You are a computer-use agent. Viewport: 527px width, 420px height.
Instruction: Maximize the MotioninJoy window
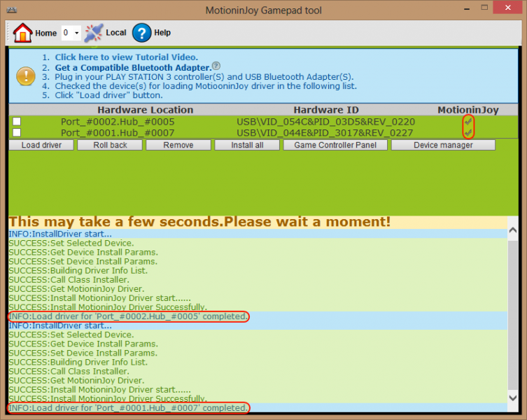coord(484,8)
